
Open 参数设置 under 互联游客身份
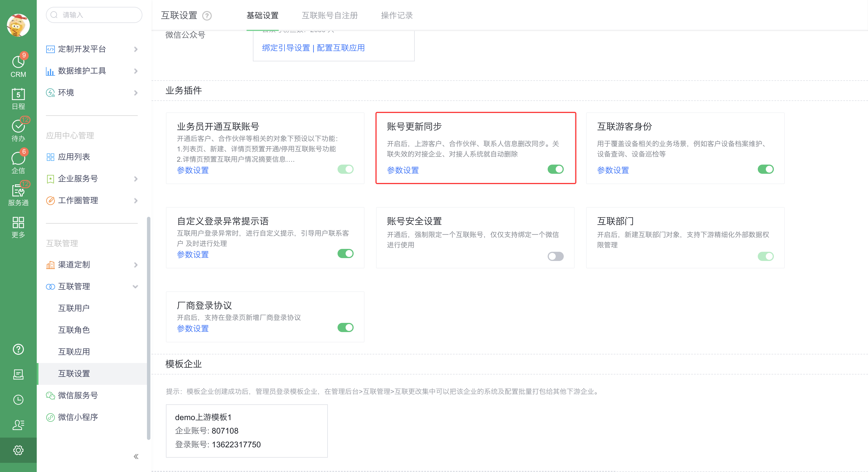(x=613, y=170)
